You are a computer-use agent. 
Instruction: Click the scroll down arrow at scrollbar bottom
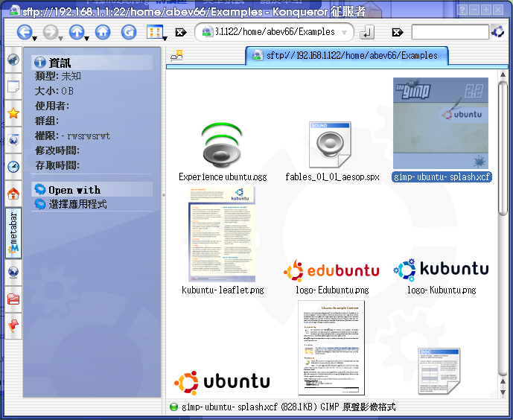click(x=503, y=392)
